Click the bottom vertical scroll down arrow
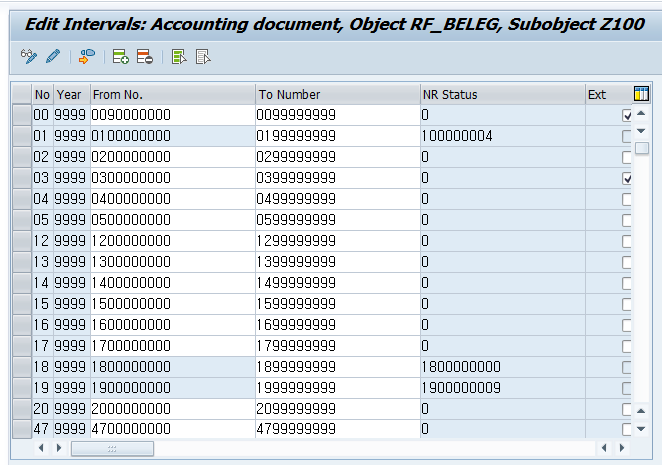Screen dimensions: 662x465 641,428
